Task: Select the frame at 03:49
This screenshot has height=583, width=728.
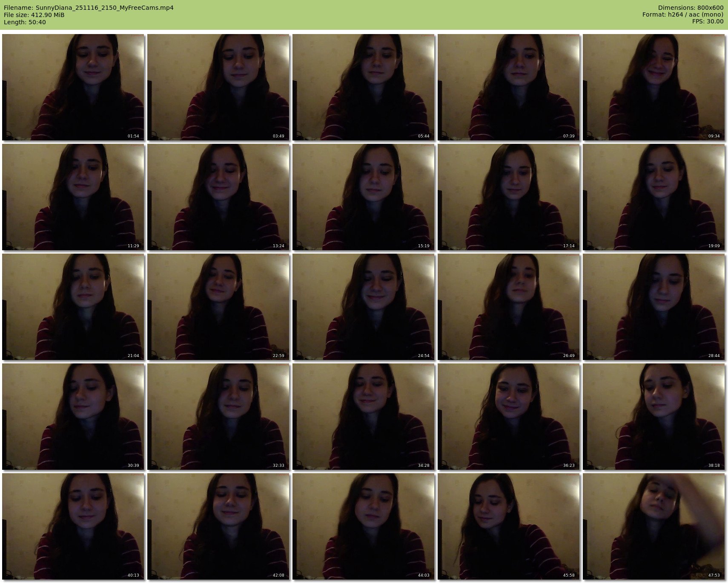Action: (x=218, y=87)
